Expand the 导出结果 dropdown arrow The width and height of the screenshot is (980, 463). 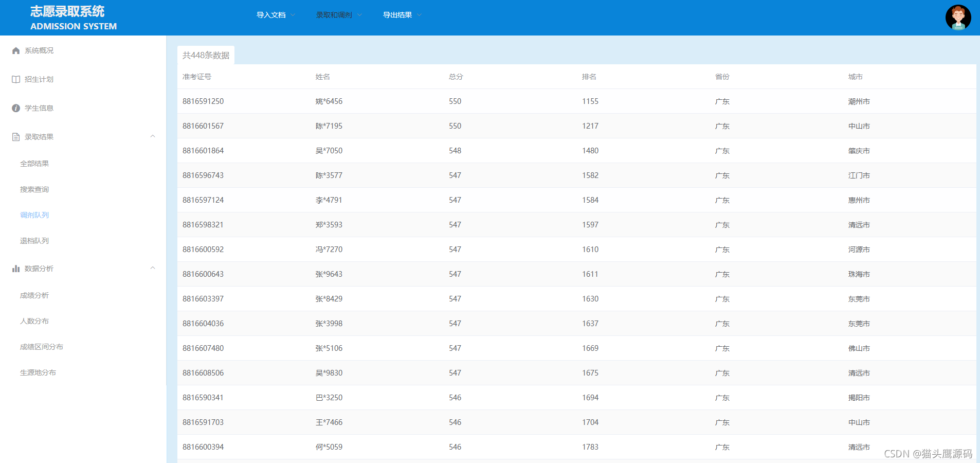pyautogui.click(x=419, y=15)
